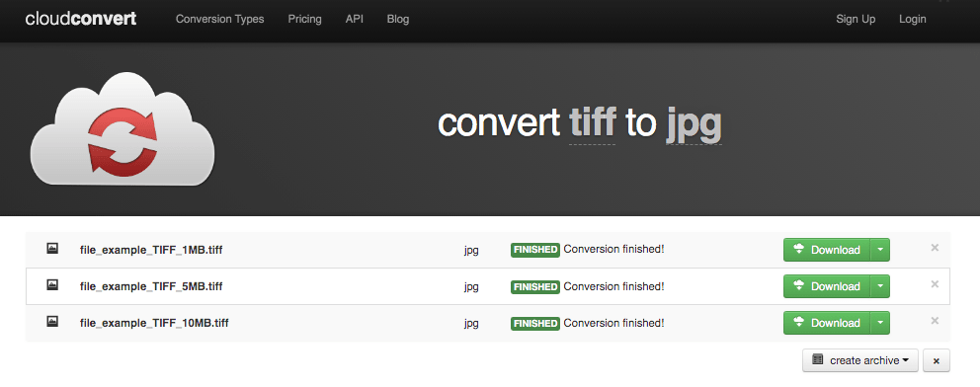
Task: Click jpg format in the 1MB row
Action: pos(471,251)
